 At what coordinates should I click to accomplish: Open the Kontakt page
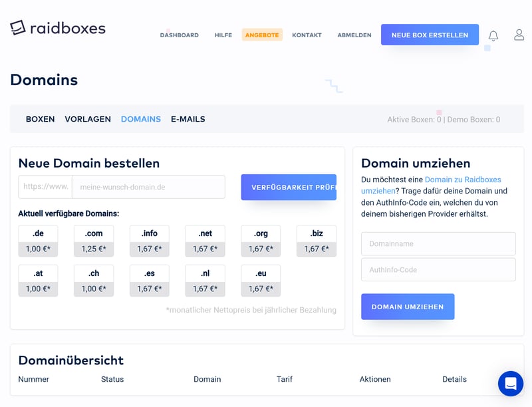pyautogui.click(x=307, y=35)
